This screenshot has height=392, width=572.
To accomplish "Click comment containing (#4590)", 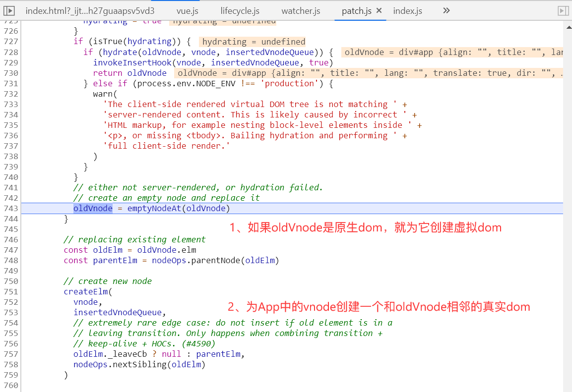I will point(144,344).
